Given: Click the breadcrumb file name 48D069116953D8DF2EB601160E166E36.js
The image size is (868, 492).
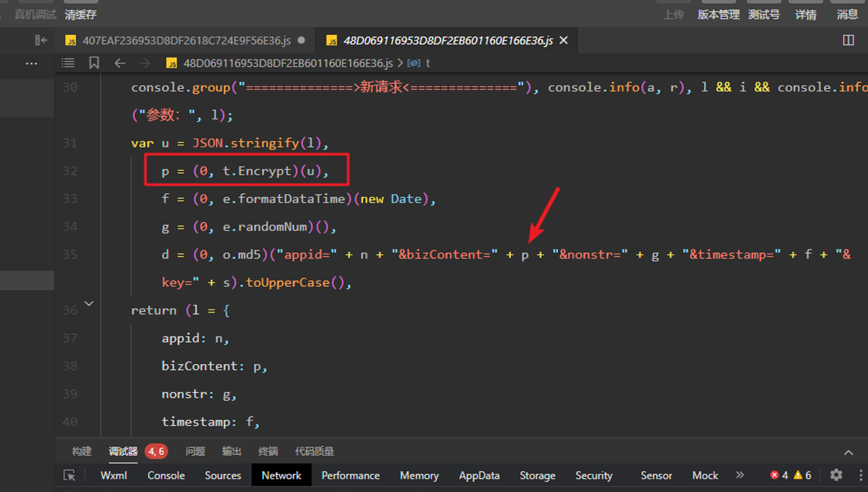Looking at the screenshot, I should pyautogui.click(x=288, y=63).
